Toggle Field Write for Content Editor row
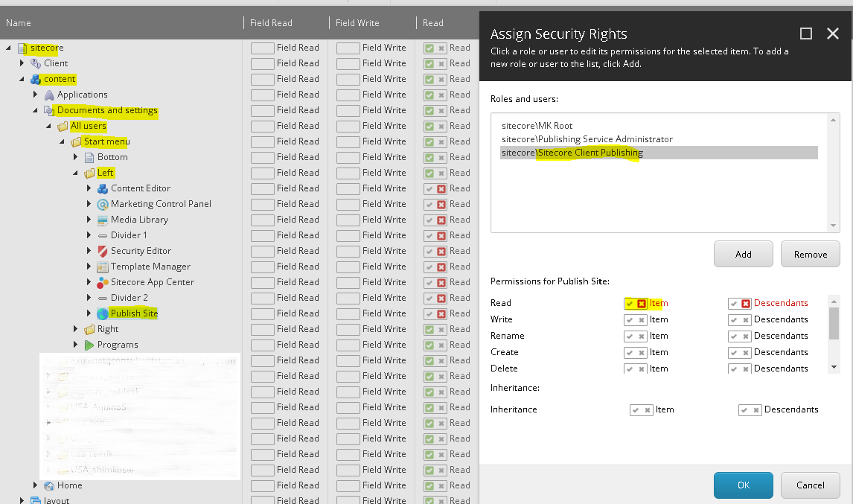This screenshot has height=504, width=853. pyautogui.click(x=348, y=189)
